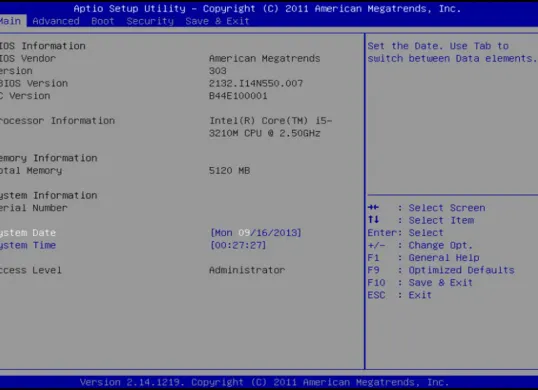Click the version value 303
Screen dimensions: 538x390
tap(218, 71)
